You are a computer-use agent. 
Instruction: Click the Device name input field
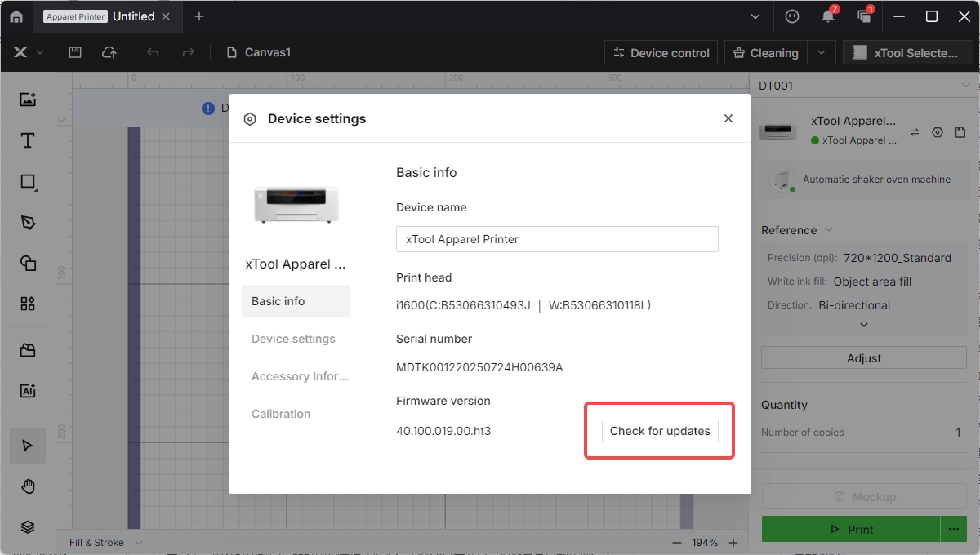point(557,239)
